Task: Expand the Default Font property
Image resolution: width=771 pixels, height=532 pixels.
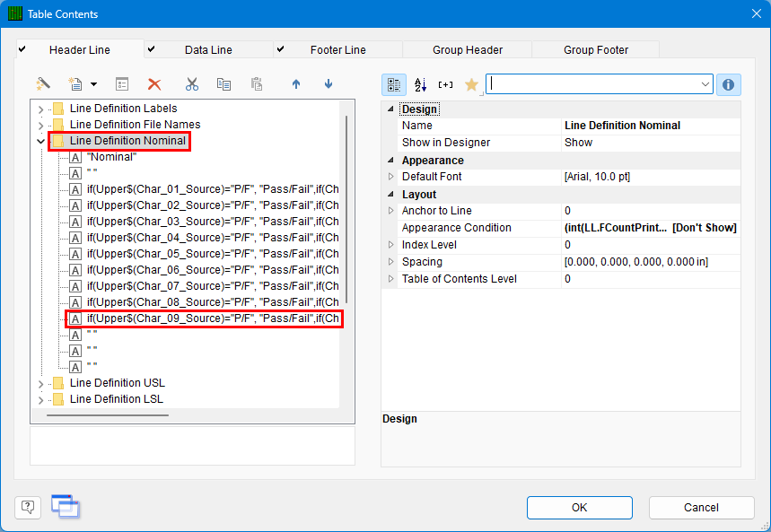Action: pyautogui.click(x=391, y=177)
